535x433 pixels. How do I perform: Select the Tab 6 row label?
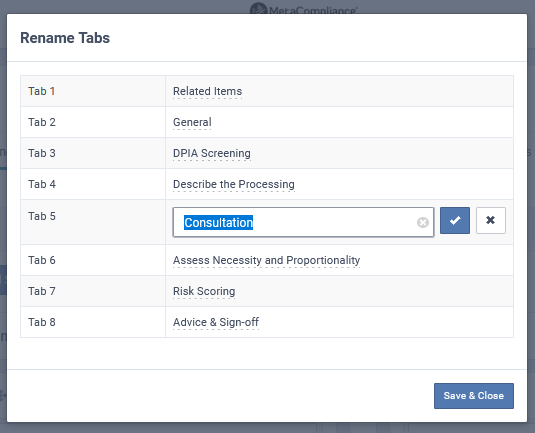42,260
